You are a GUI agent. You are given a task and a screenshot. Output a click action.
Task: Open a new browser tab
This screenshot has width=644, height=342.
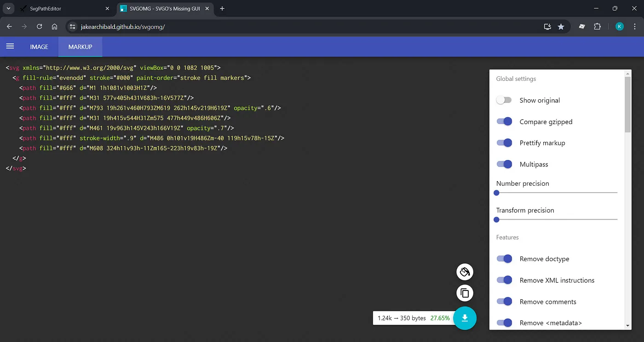click(x=222, y=8)
